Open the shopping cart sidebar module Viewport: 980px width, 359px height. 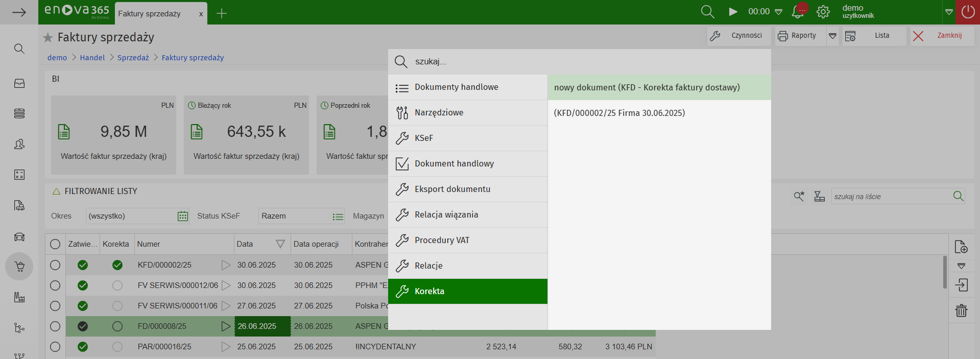(19, 267)
